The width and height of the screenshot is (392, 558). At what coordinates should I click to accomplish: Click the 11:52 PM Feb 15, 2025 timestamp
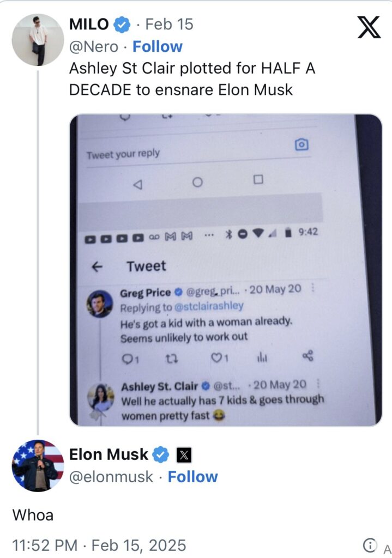click(x=99, y=545)
